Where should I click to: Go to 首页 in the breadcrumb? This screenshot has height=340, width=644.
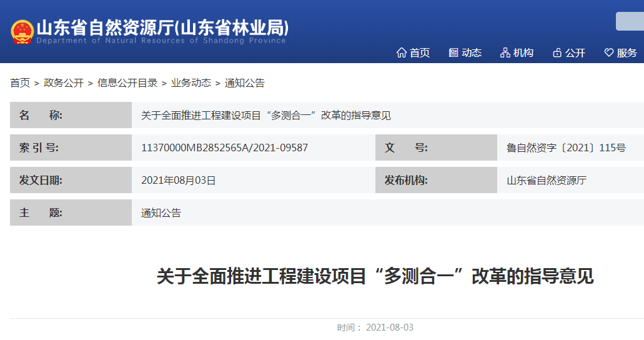[20, 83]
